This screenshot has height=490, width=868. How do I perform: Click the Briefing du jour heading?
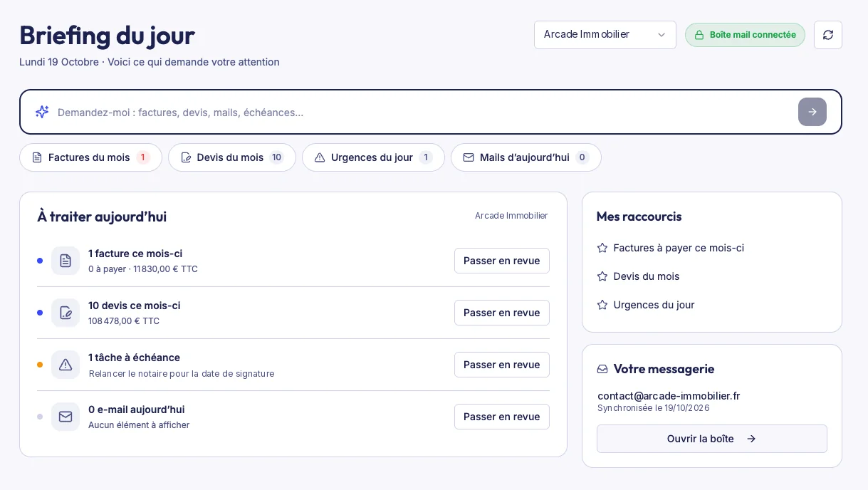(107, 35)
